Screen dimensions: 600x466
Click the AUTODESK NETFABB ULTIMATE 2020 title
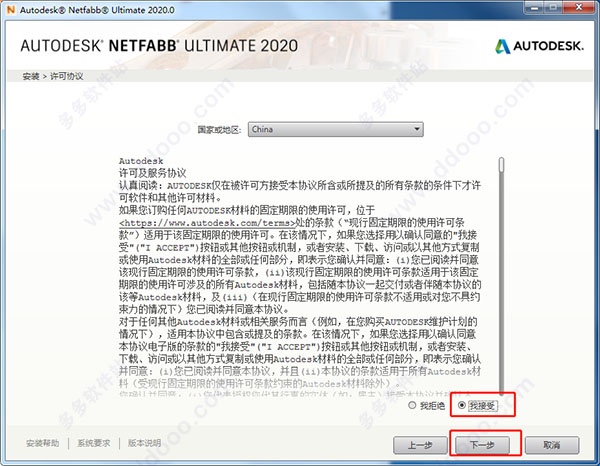159,46
